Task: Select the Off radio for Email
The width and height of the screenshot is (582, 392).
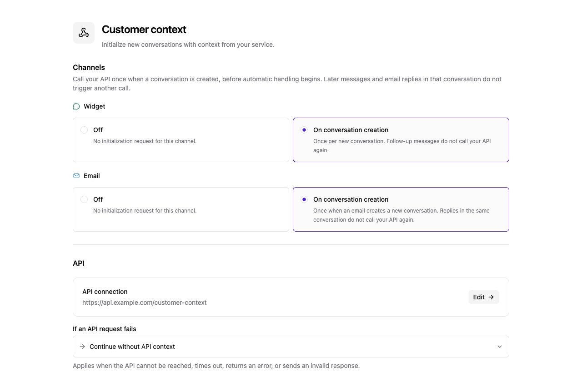Action: click(84, 199)
